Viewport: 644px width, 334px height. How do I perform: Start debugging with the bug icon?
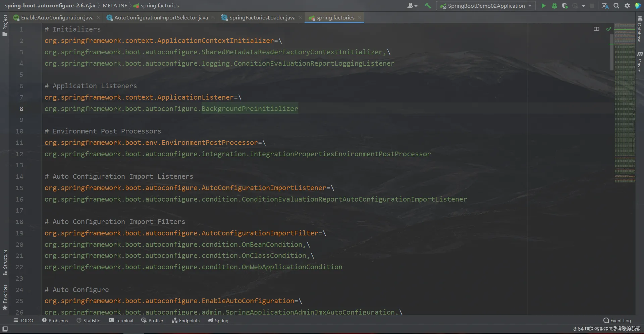pos(554,6)
